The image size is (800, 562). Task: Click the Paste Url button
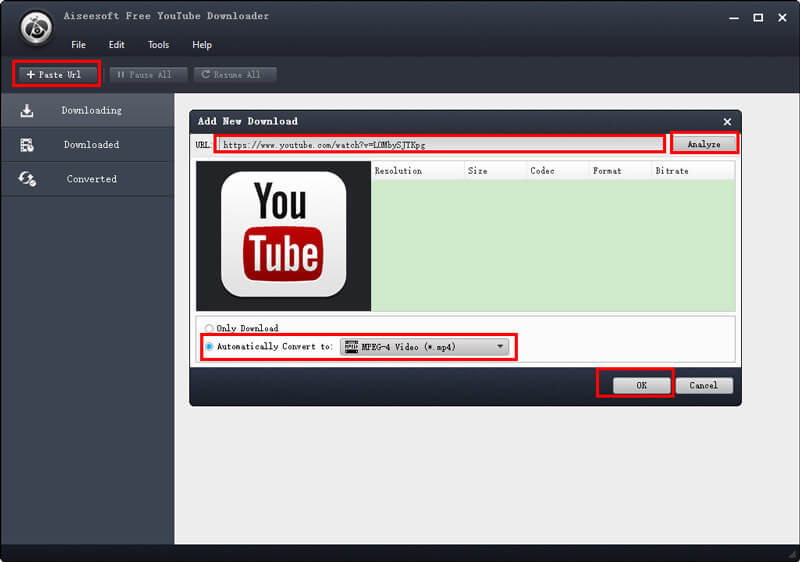tap(57, 74)
